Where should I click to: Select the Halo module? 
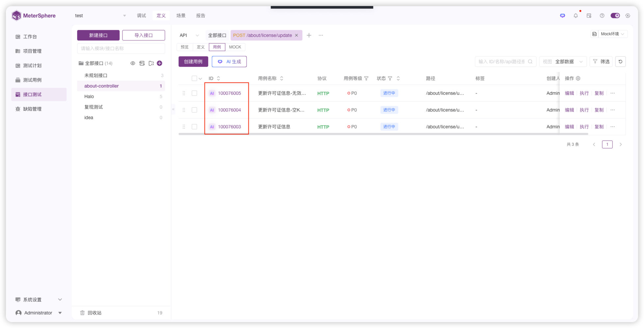(121, 96)
